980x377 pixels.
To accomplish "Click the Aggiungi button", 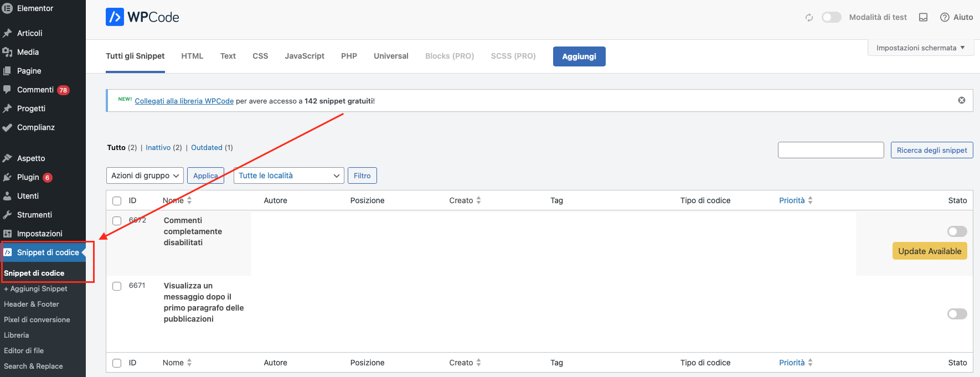I will click(x=579, y=56).
